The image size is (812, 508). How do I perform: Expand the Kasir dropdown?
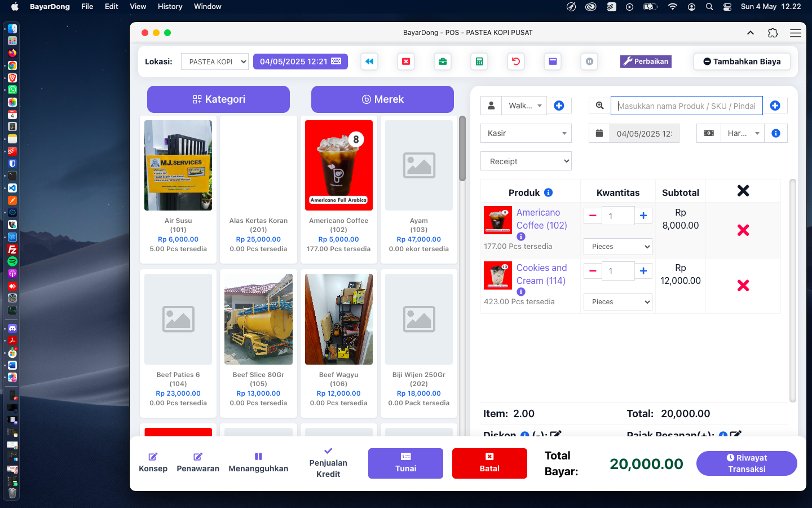[526, 133]
